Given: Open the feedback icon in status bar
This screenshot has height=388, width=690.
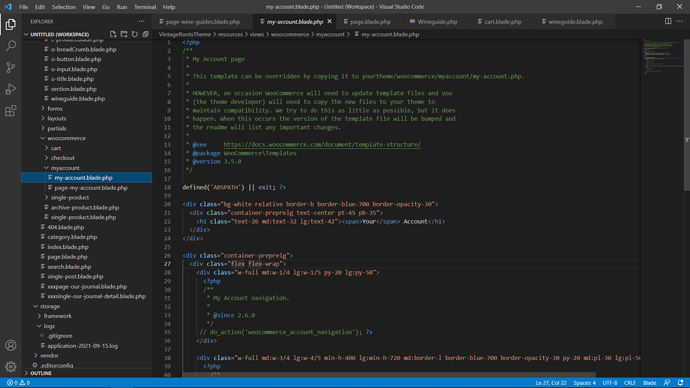Looking at the screenshot, I should coord(667,383).
